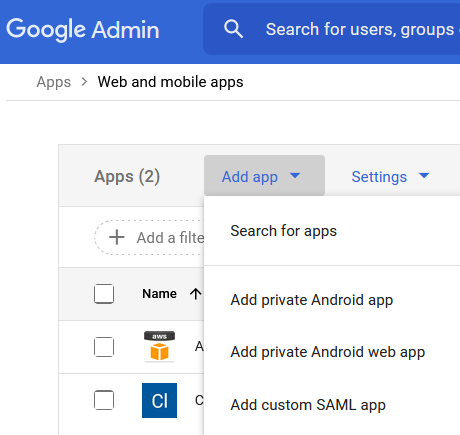
Task: Toggle the select-all checkbox in header
Action: 104,294
